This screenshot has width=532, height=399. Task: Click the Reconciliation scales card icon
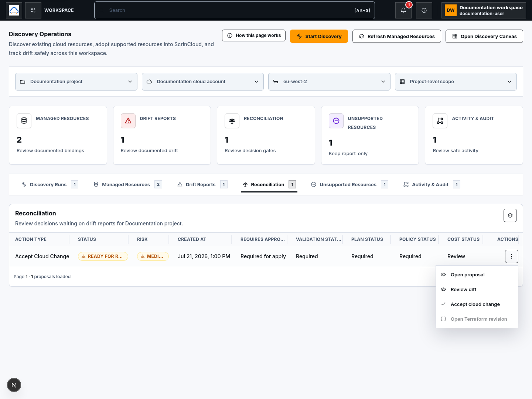[x=232, y=121]
